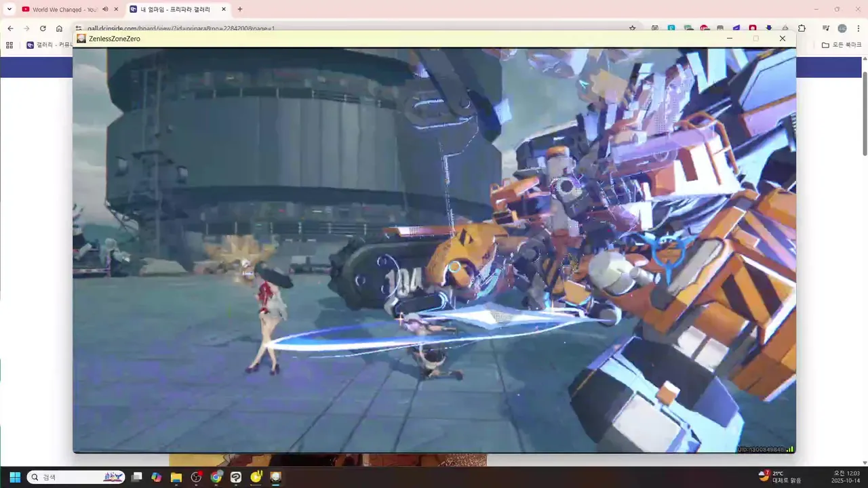The width and height of the screenshot is (868, 488).
Task: Open the taskbar clock showing 12:03
Action: click(x=846, y=476)
